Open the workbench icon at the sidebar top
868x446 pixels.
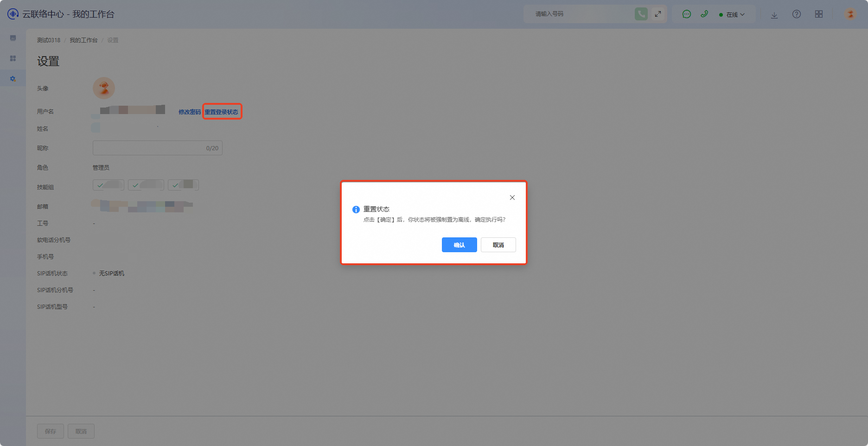click(x=13, y=38)
